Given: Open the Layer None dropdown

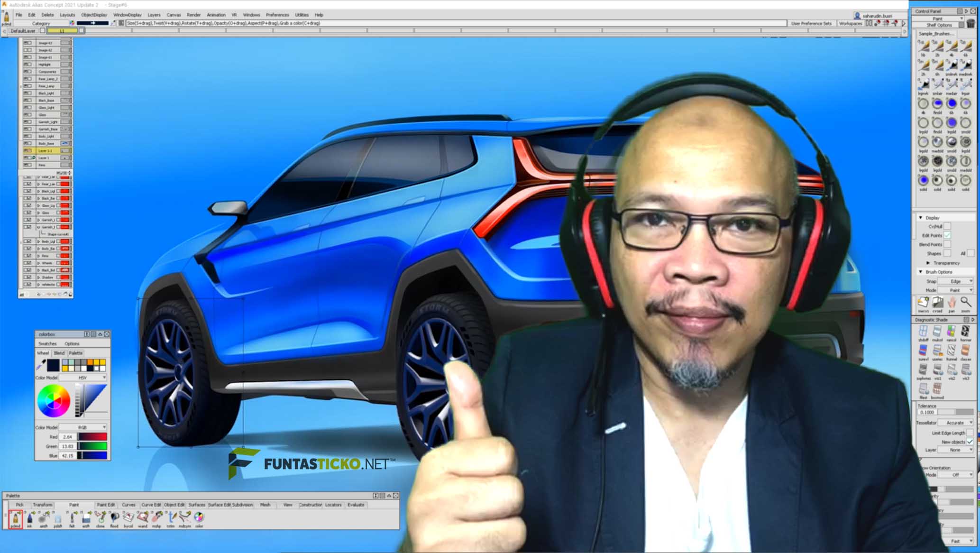Looking at the screenshot, I should point(956,450).
